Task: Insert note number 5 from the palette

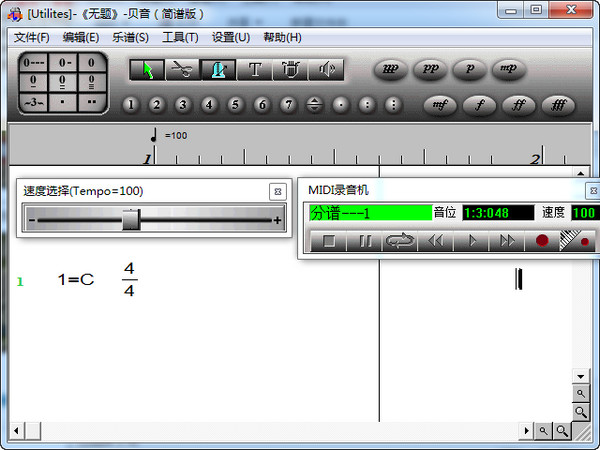Action: [x=235, y=104]
